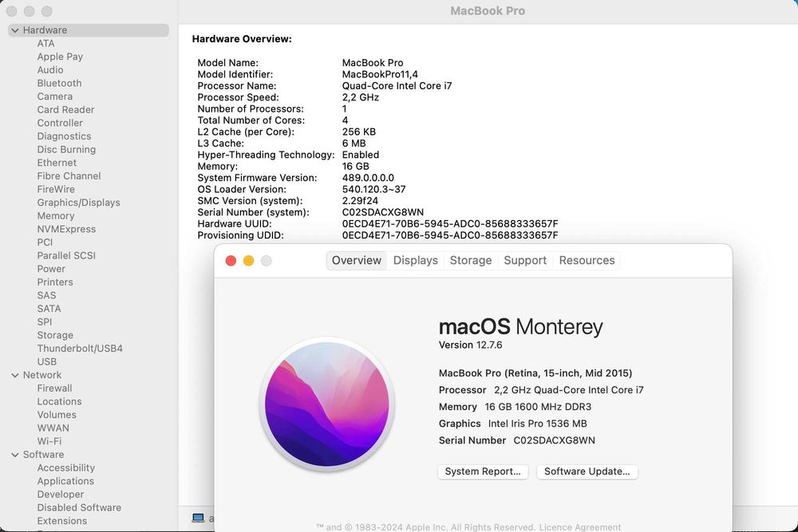Select Audio in the sidebar
The image size is (798, 532).
pos(50,70)
